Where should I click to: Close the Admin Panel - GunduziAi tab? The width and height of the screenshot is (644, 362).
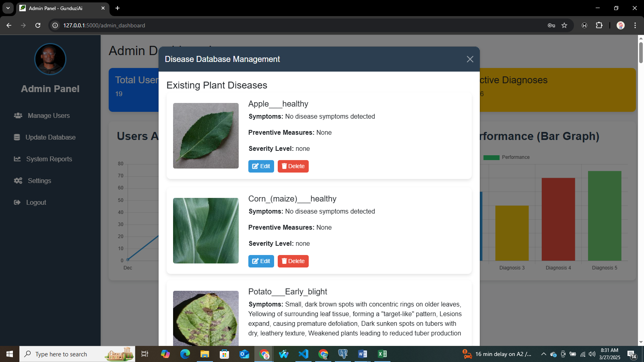(103, 8)
